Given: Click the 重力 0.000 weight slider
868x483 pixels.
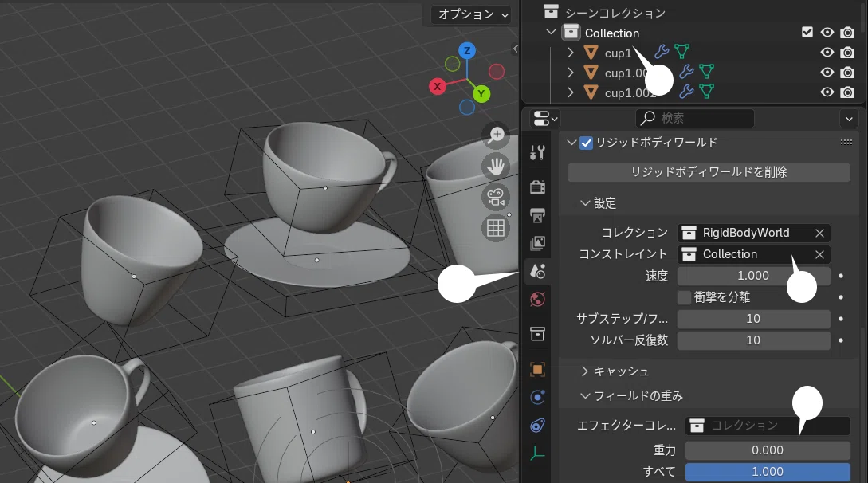Looking at the screenshot, I should coord(768,450).
